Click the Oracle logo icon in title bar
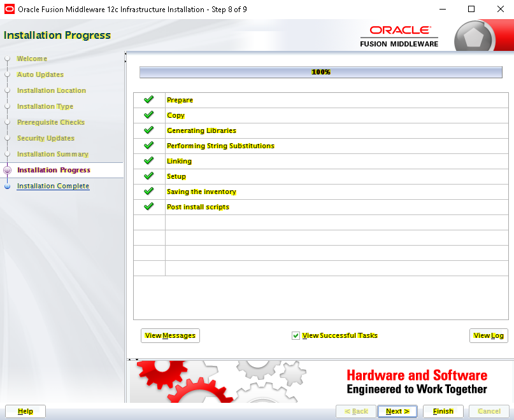Viewport: 514px width, 420px height. (9, 9)
